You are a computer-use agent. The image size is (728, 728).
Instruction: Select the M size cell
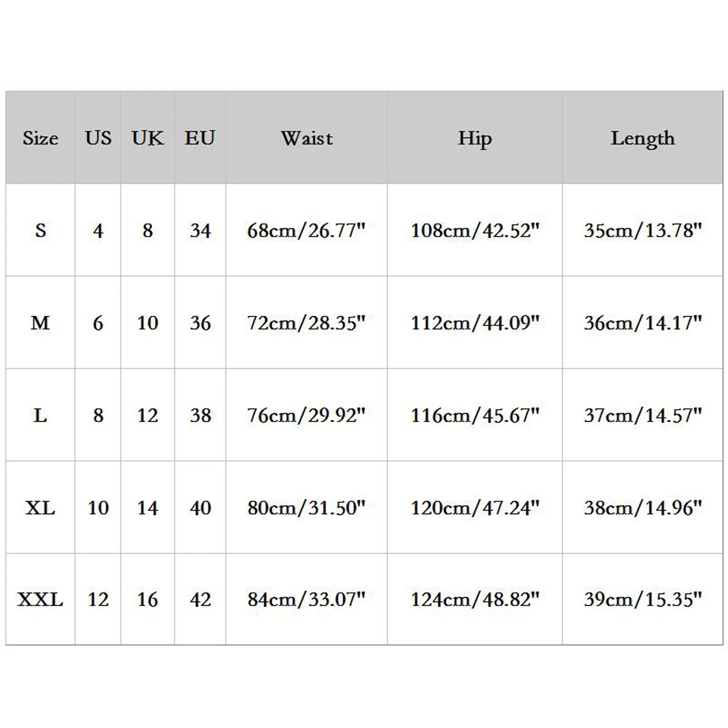click(40, 323)
